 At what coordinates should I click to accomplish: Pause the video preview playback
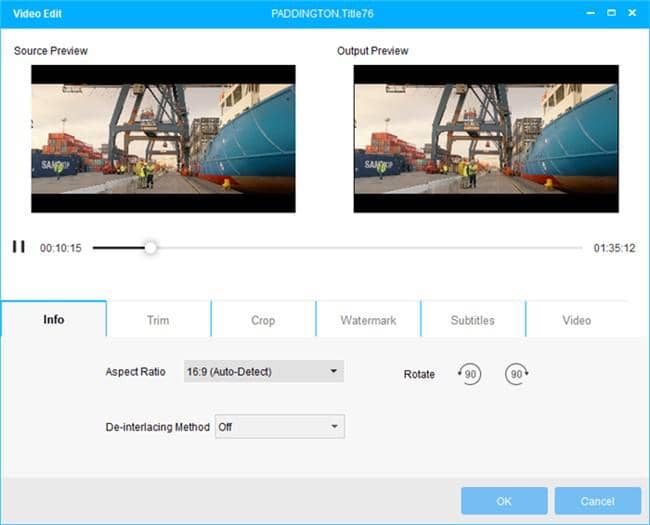point(19,247)
